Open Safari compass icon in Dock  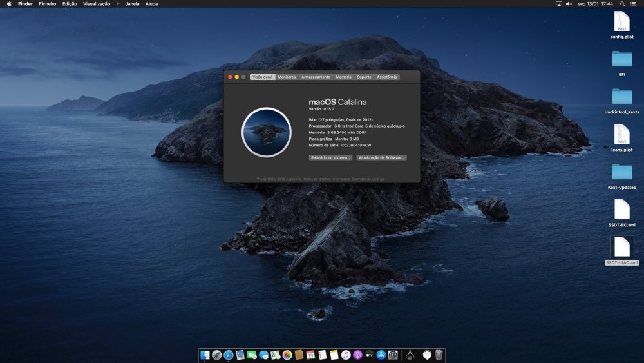tap(229, 355)
